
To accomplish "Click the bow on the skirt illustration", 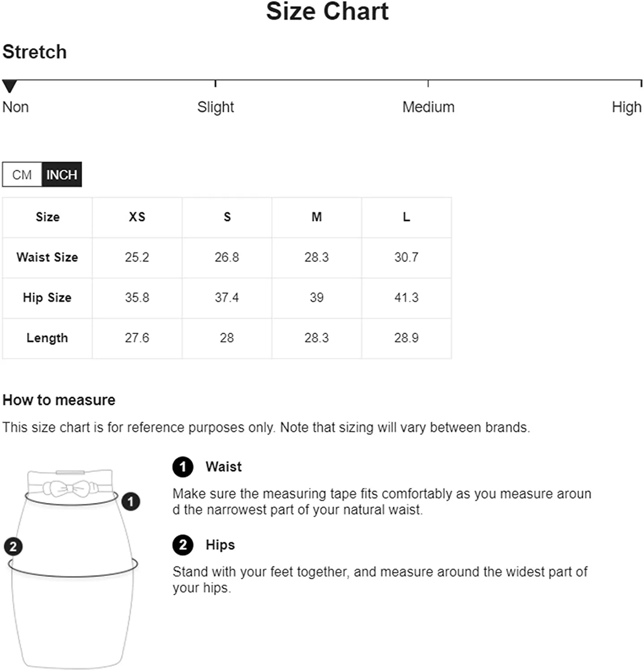I will (x=70, y=488).
